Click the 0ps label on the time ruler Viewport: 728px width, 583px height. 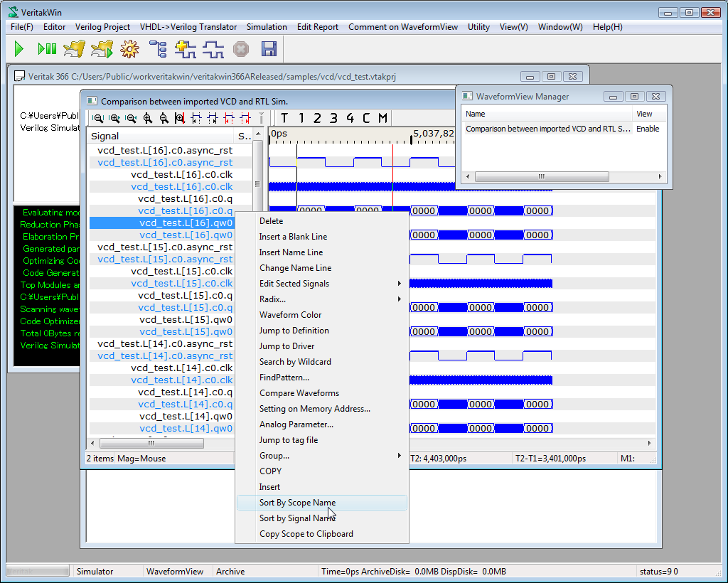point(279,134)
